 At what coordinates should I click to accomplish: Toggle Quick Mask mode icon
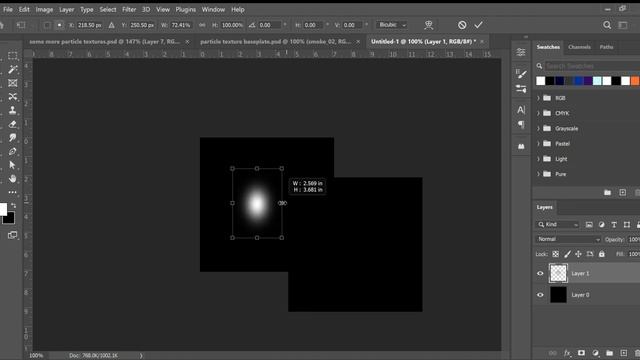tap(13, 235)
